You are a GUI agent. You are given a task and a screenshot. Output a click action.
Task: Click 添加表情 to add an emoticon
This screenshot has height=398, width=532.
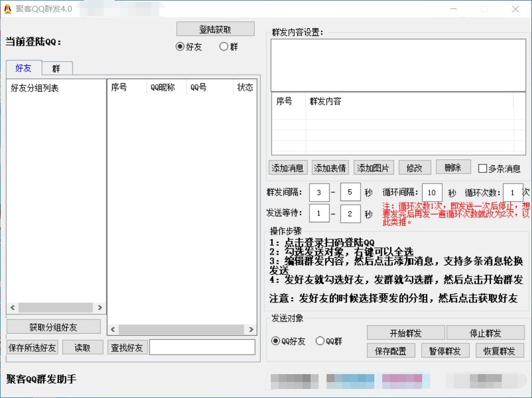(x=329, y=167)
